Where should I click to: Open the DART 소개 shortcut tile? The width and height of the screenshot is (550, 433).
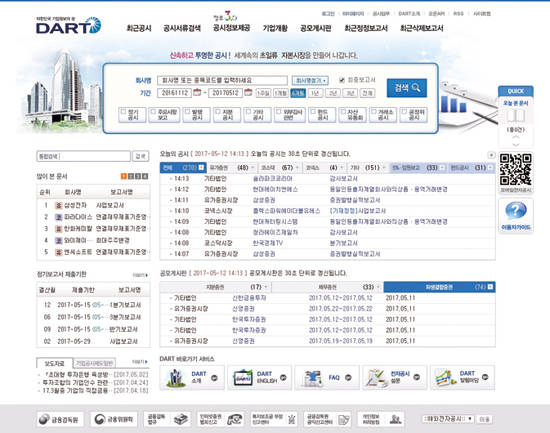[192, 378]
